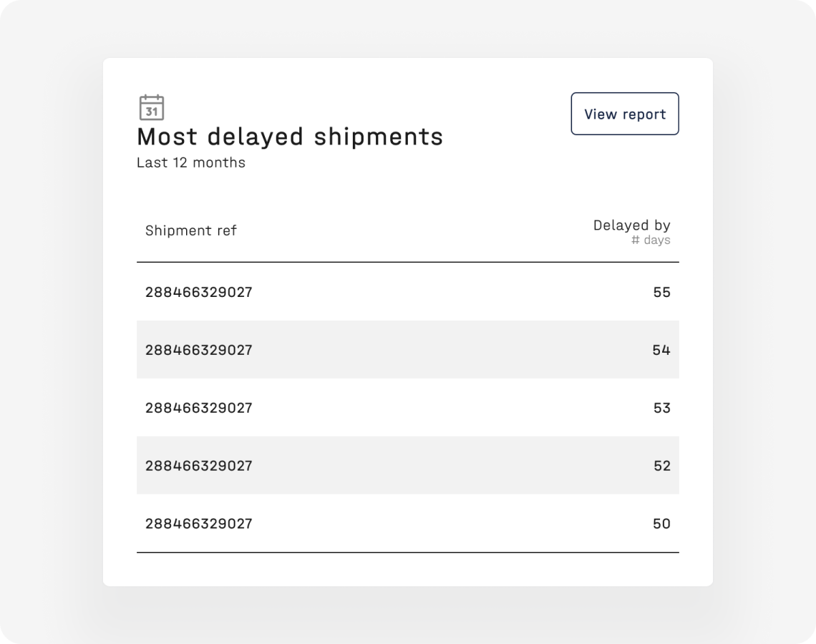Screen dimensions: 816x644
Task: Select the Most delayed shipments title
Action: pos(290,137)
